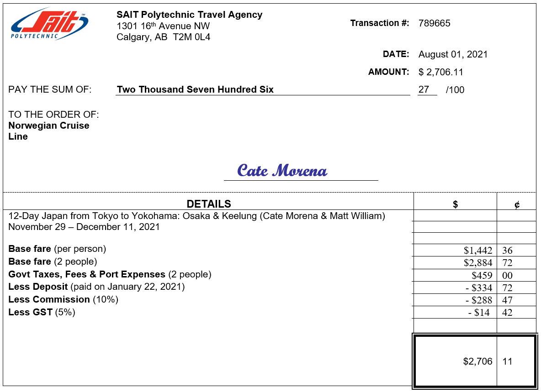Click the SAIT Polytechnic logo

pyautogui.click(x=50, y=23)
